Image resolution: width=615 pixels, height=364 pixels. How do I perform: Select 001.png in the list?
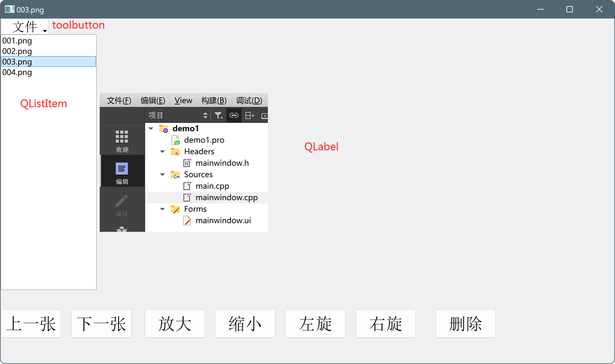[17, 41]
